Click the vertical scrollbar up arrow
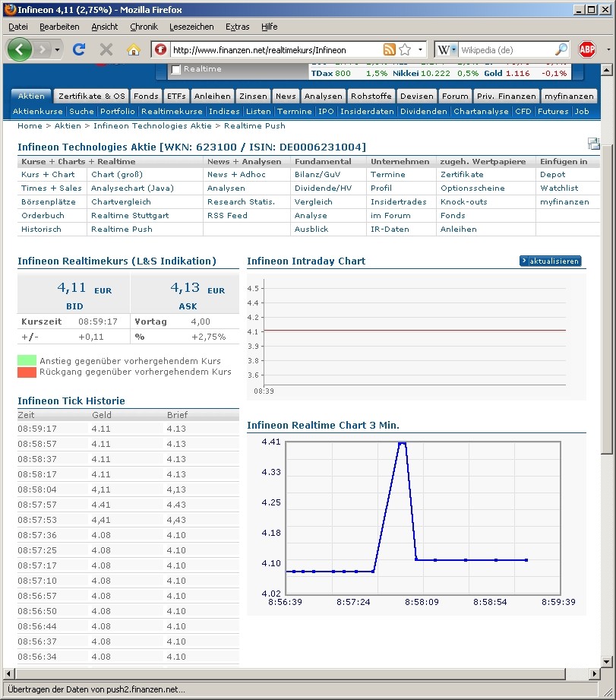616x700 pixels. click(606, 70)
